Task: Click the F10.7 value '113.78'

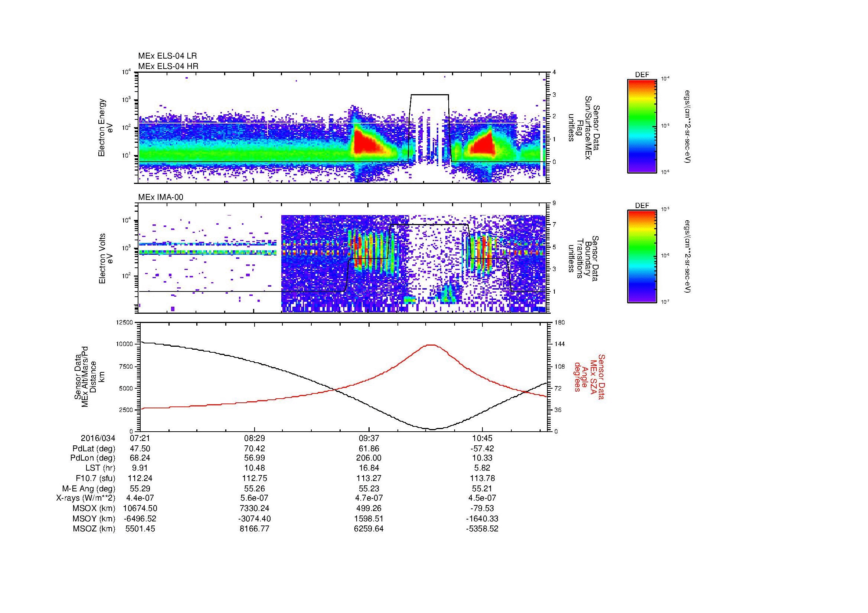Action: (483, 478)
